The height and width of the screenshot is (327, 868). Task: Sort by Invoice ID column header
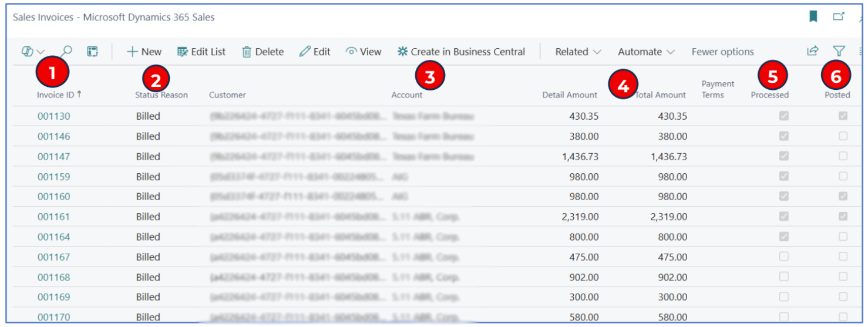(x=59, y=95)
